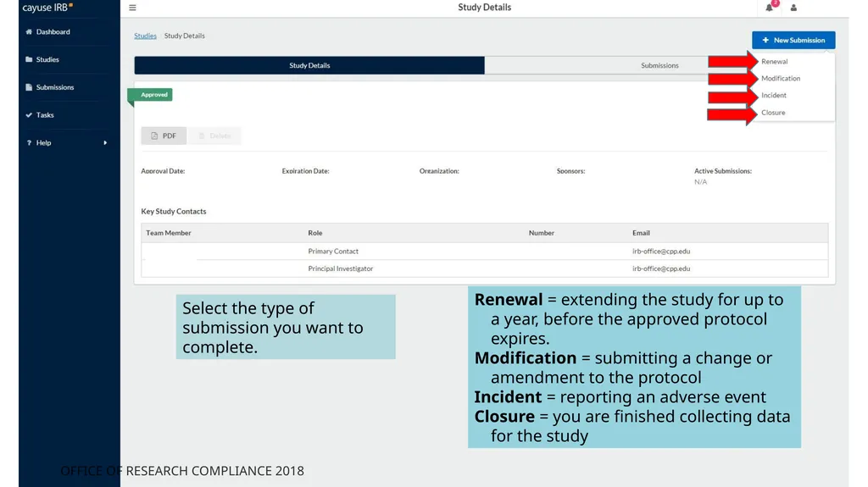Select the Principal Investigator role cell

[x=341, y=268]
